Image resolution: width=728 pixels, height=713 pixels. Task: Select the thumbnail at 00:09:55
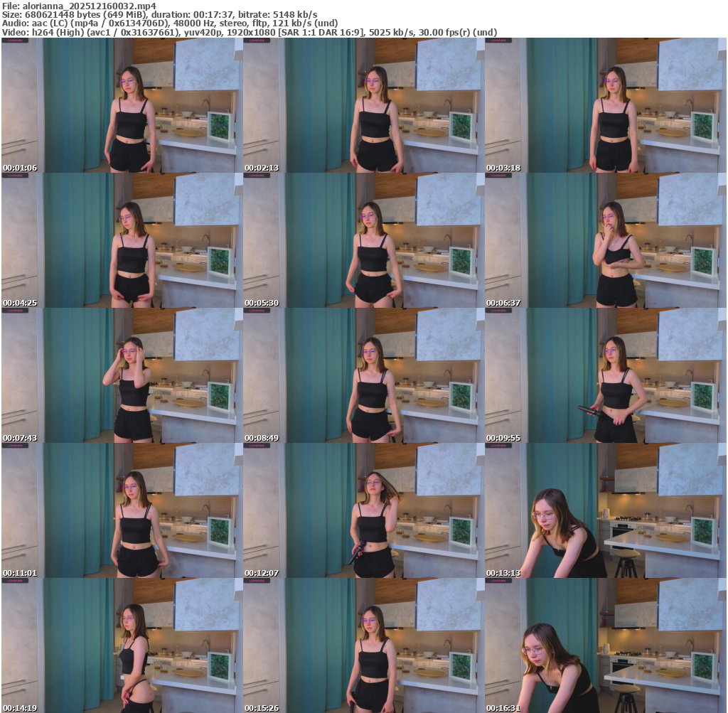click(x=605, y=375)
